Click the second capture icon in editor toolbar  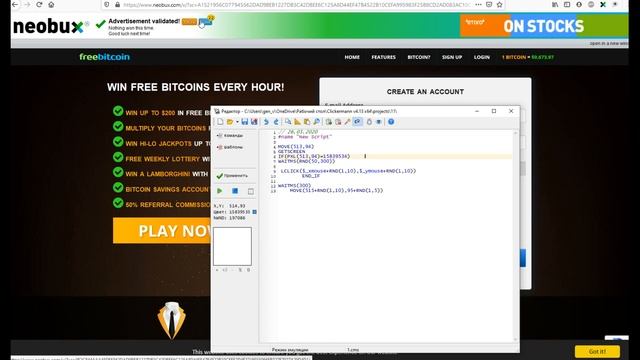(x=338, y=122)
